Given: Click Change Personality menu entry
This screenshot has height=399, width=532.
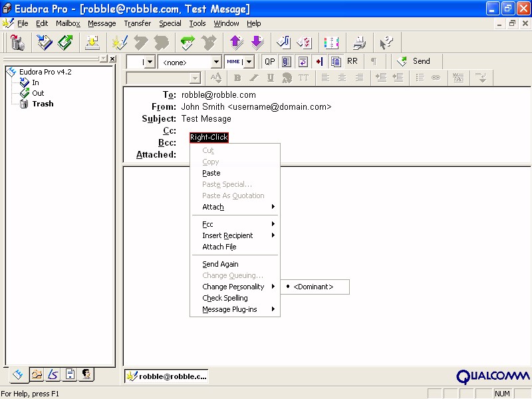Looking at the screenshot, I should 235,287.
